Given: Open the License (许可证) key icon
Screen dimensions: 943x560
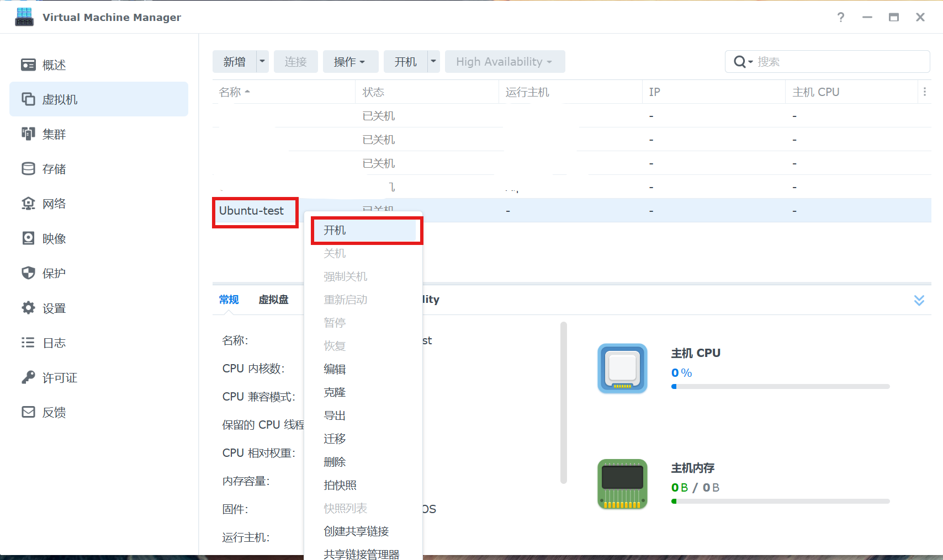Looking at the screenshot, I should (x=28, y=377).
